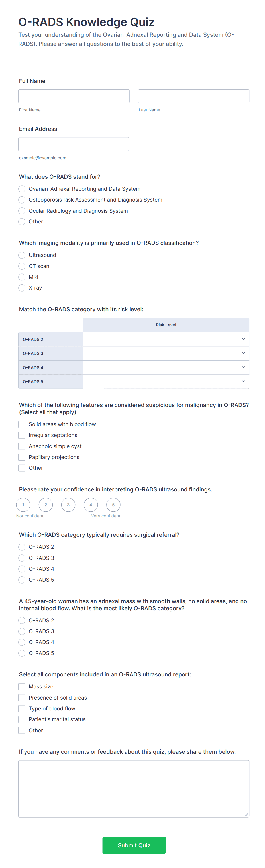Click into the Last Name field
Screen dimensions: 265x868
coord(193,96)
